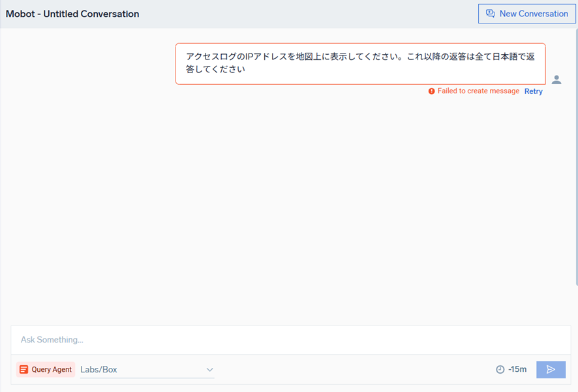The height and width of the screenshot is (392, 578).
Task: Open the Labs/Box source dropdown
Action: (x=147, y=370)
